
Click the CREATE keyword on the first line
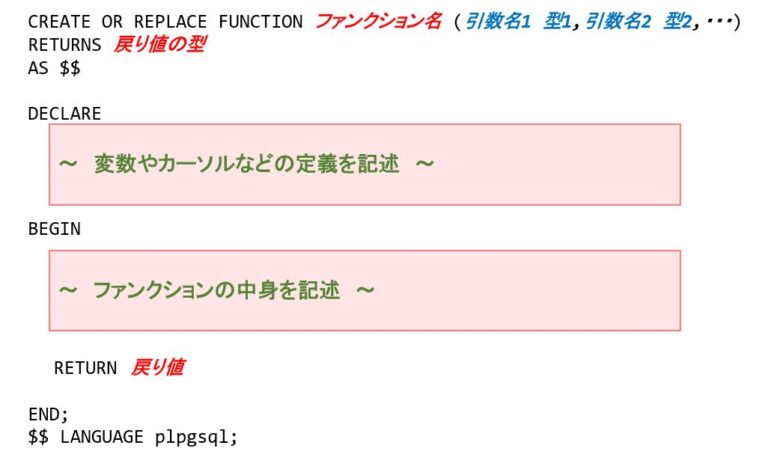[58, 21]
